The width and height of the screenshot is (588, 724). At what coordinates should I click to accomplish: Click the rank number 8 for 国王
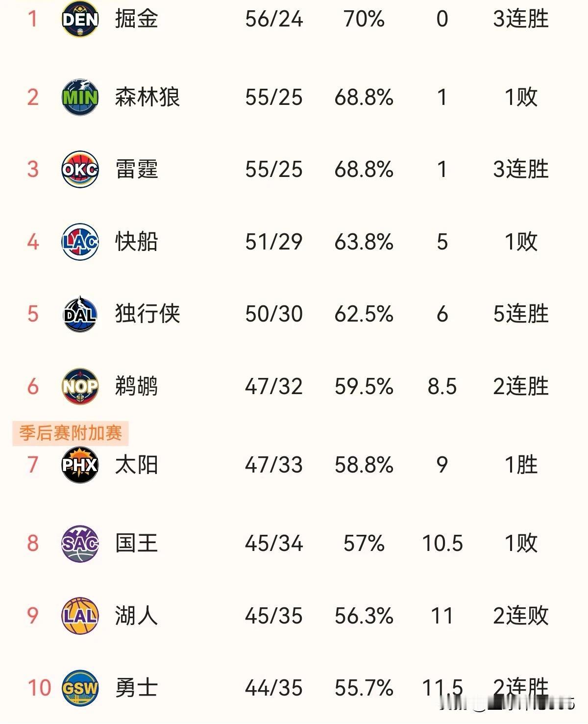click(33, 543)
